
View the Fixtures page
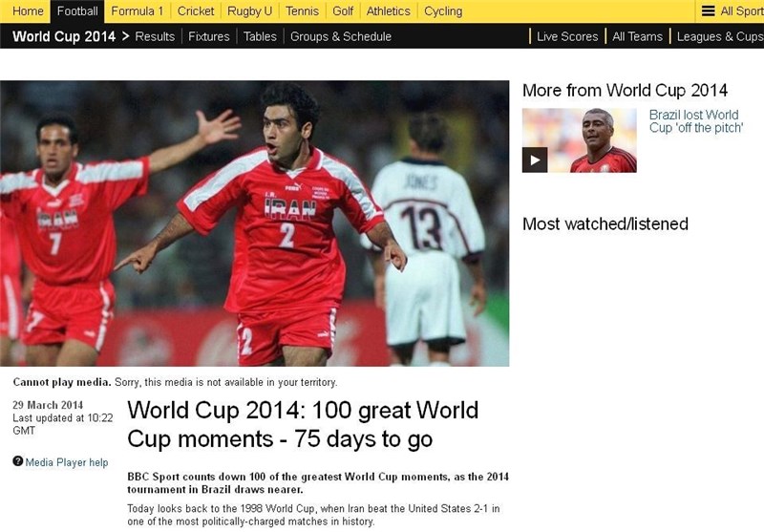click(209, 36)
